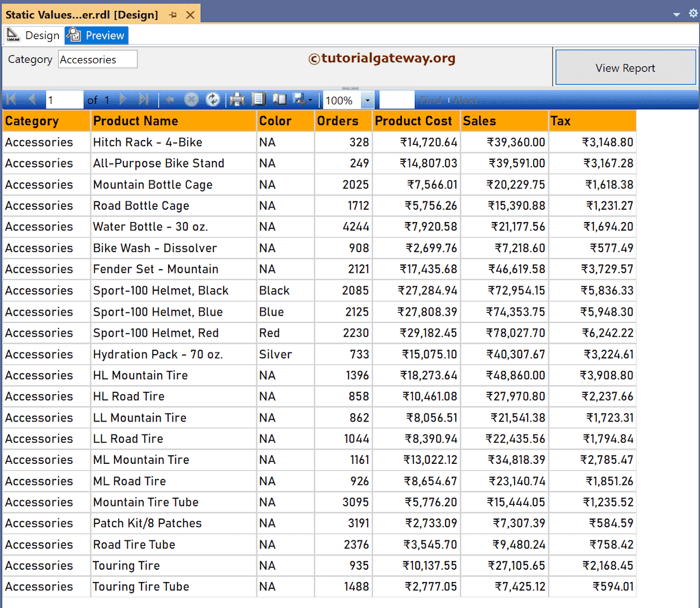Click the Print report icon
This screenshot has width=700, height=608.
[x=237, y=100]
